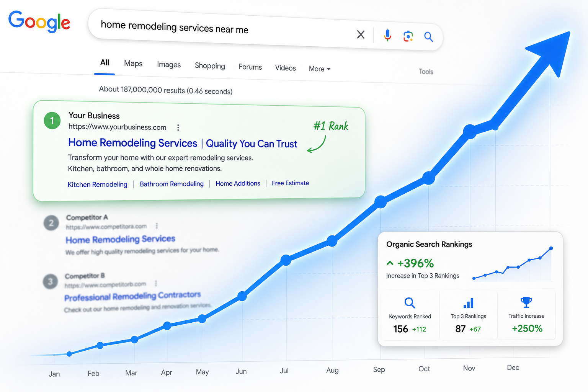
Task: Expand the More search filters dropdown
Action: point(320,69)
